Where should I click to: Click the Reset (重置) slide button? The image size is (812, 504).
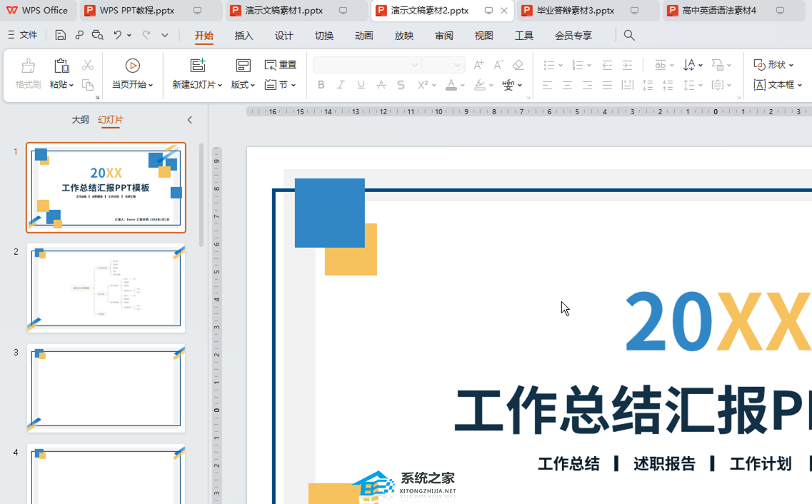click(280, 65)
